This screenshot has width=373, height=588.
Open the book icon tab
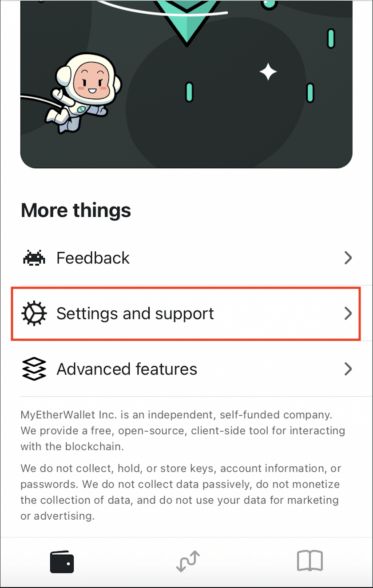[x=310, y=562]
